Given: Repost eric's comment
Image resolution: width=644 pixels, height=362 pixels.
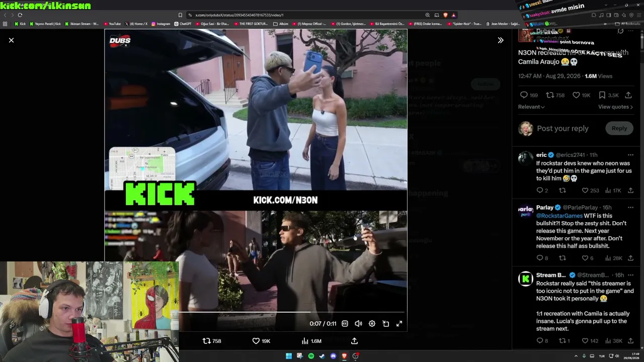Looking at the screenshot, I should coord(562,191).
